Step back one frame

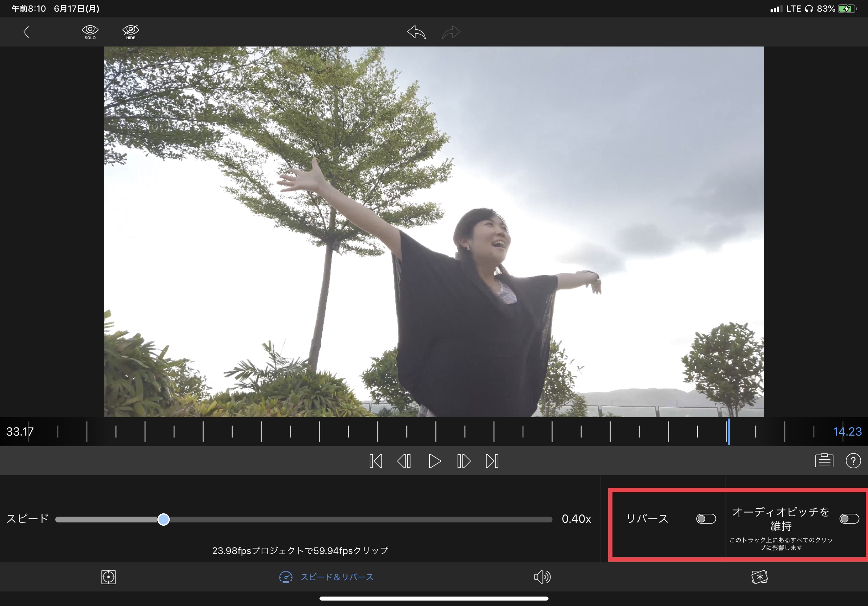[x=404, y=461]
